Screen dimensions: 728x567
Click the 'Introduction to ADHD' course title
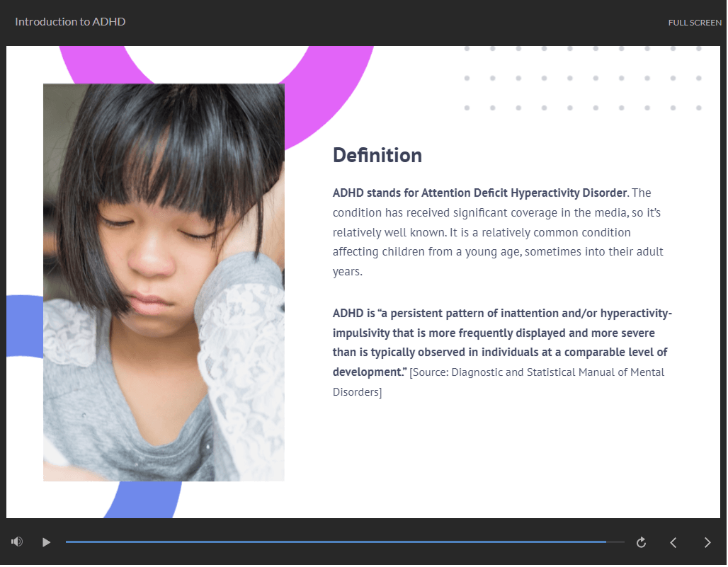70,22
